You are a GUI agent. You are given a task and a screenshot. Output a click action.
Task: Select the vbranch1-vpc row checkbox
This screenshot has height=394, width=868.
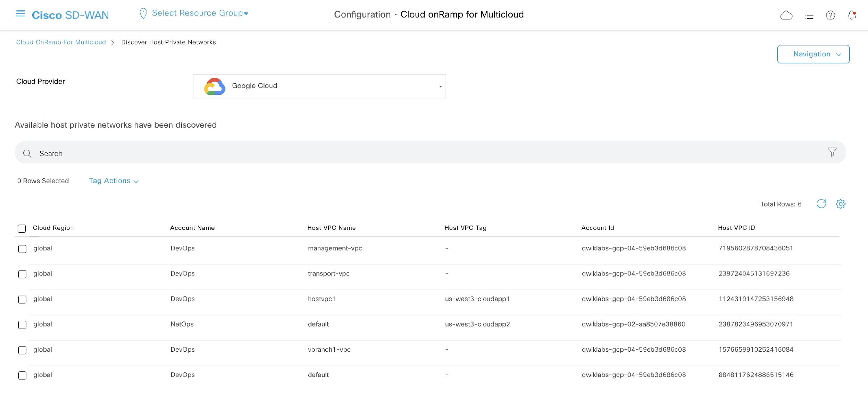(22, 350)
